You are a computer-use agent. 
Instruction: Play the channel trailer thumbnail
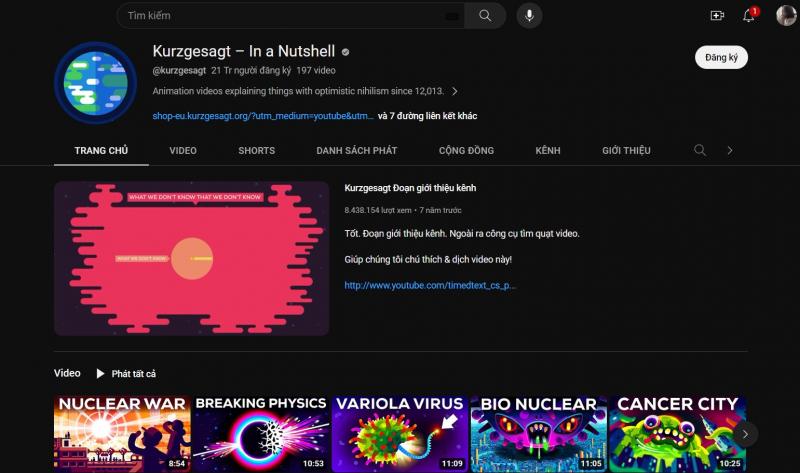point(191,258)
